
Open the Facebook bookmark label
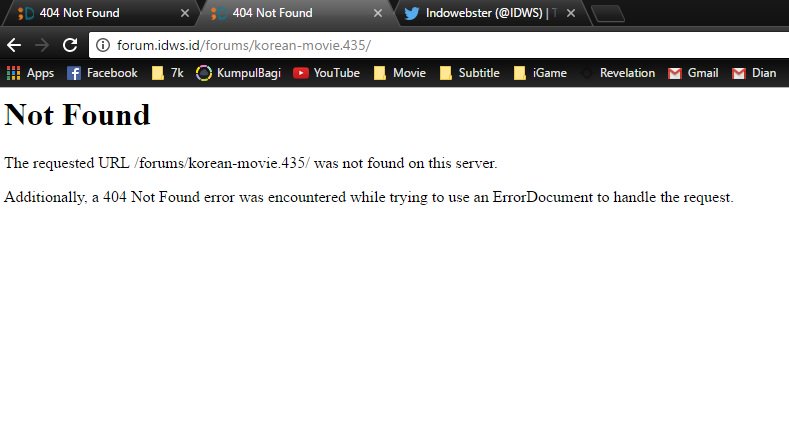click(112, 73)
